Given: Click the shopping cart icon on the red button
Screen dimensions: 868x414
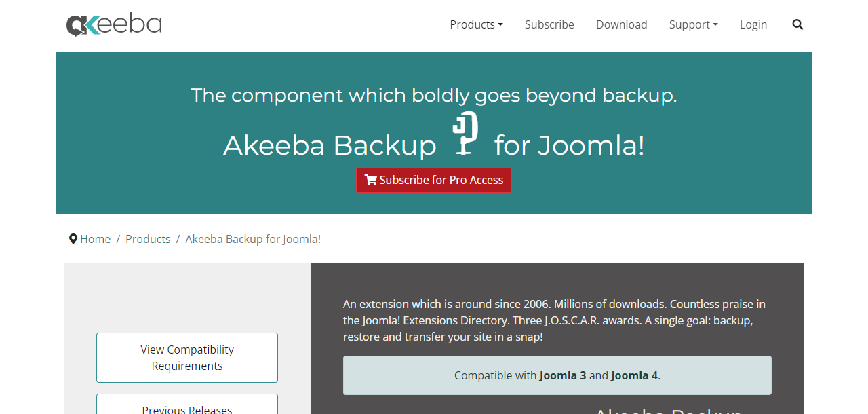Looking at the screenshot, I should [370, 179].
